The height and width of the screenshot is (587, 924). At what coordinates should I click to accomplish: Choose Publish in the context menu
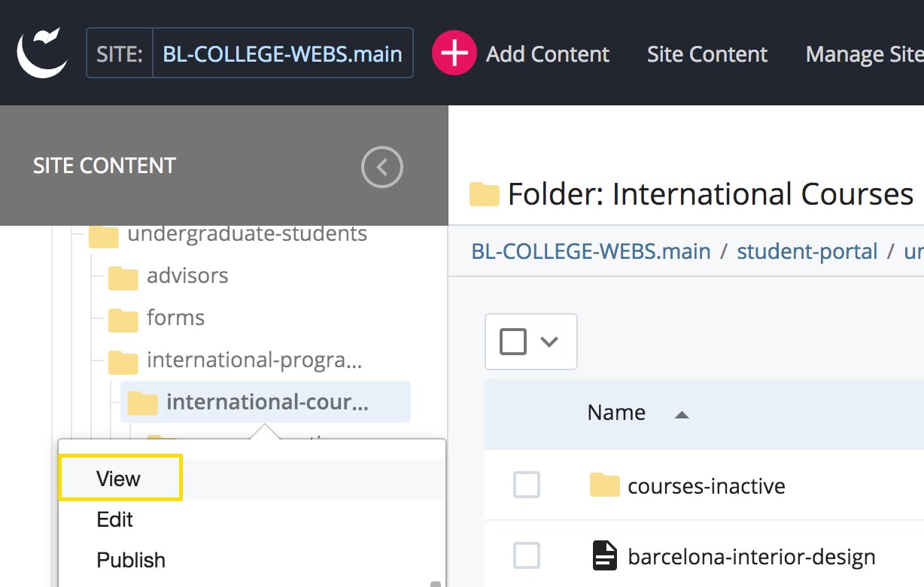click(x=131, y=560)
